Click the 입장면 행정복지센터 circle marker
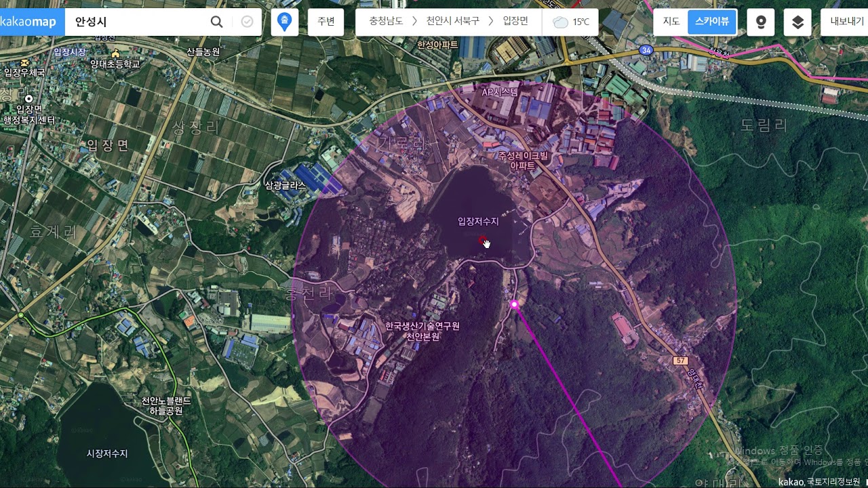The width and height of the screenshot is (868, 488). tap(29, 99)
